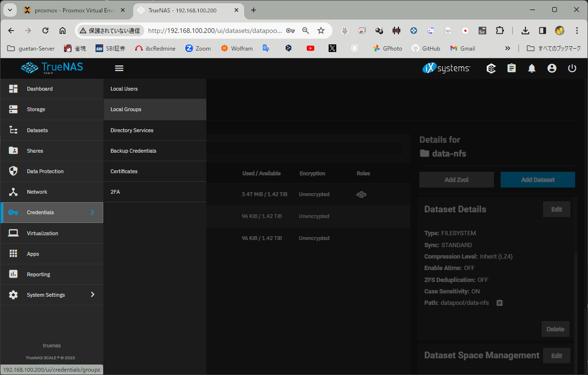Click the TrueCommand status icon
Screen dimensions: 588x375
(x=491, y=68)
